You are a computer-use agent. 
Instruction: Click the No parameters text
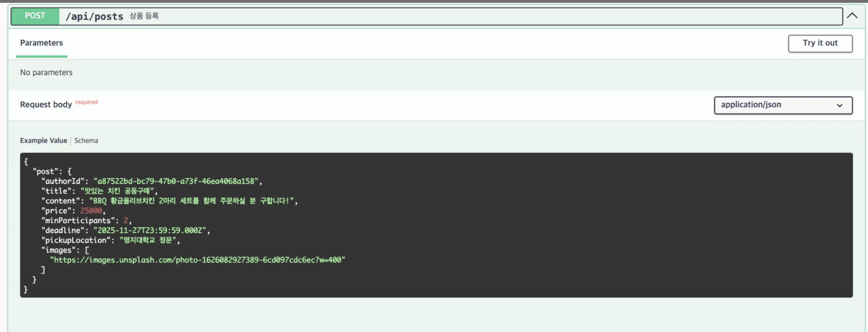[46, 72]
